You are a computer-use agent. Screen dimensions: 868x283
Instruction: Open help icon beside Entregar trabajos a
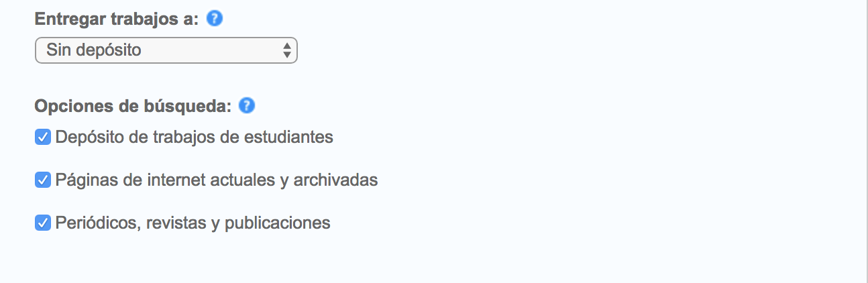[x=215, y=19]
